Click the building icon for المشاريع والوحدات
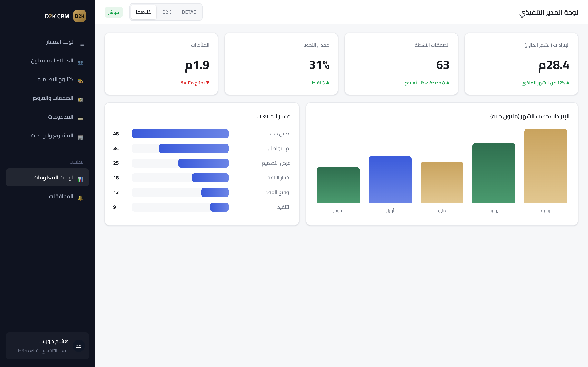 pyautogui.click(x=80, y=137)
